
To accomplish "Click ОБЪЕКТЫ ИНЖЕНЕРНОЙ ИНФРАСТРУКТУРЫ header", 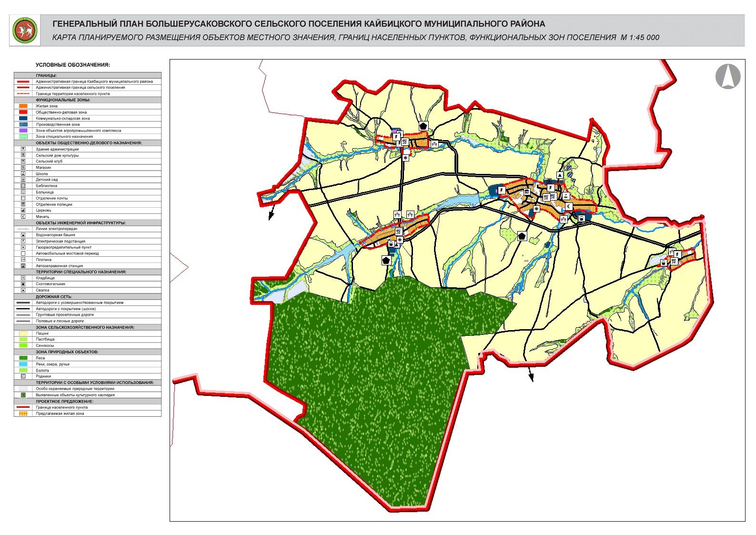I will coord(81,223).
